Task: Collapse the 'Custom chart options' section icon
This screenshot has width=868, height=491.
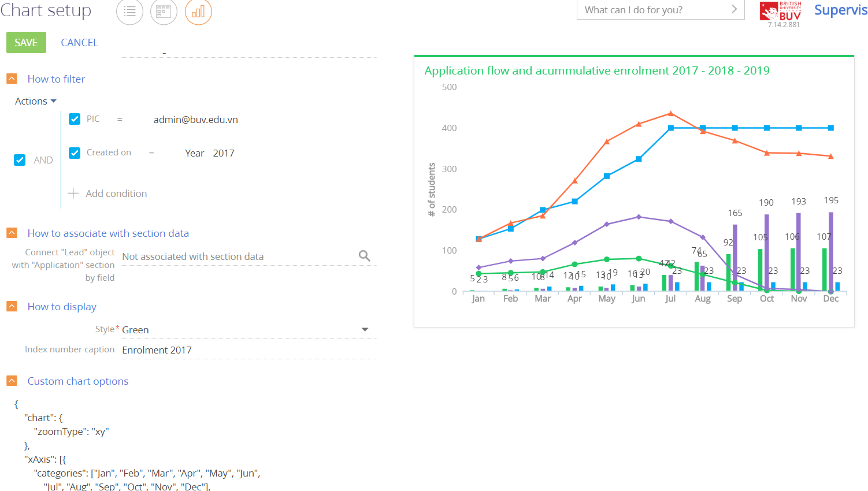Action: click(x=12, y=381)
